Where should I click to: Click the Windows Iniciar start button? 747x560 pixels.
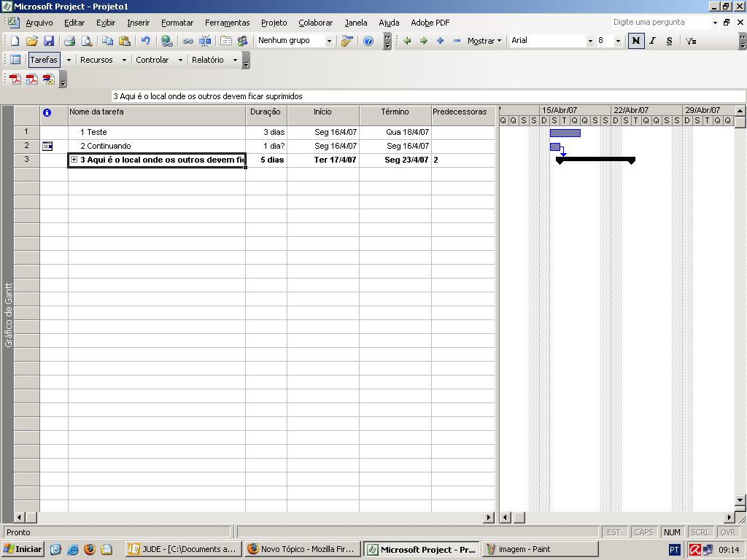point(23,549)
